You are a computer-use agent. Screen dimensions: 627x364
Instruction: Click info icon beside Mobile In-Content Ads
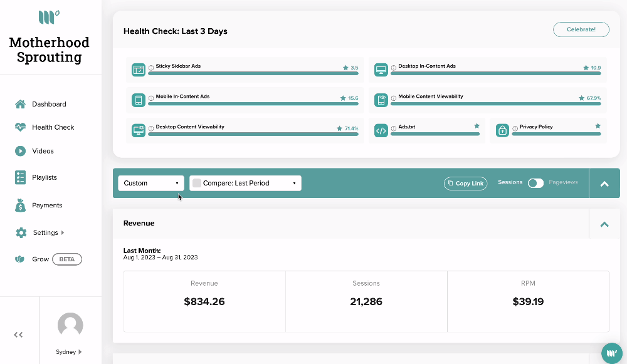[151, 98]
